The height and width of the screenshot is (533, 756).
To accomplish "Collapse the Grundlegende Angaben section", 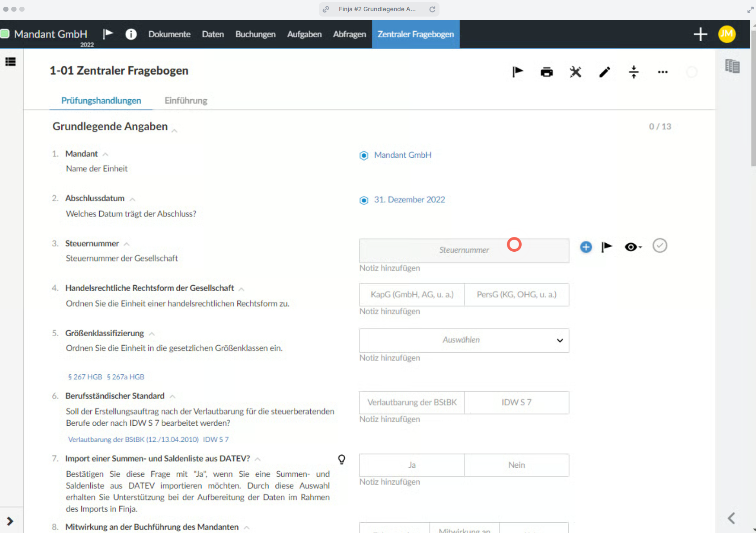I will tap(174, 130).
